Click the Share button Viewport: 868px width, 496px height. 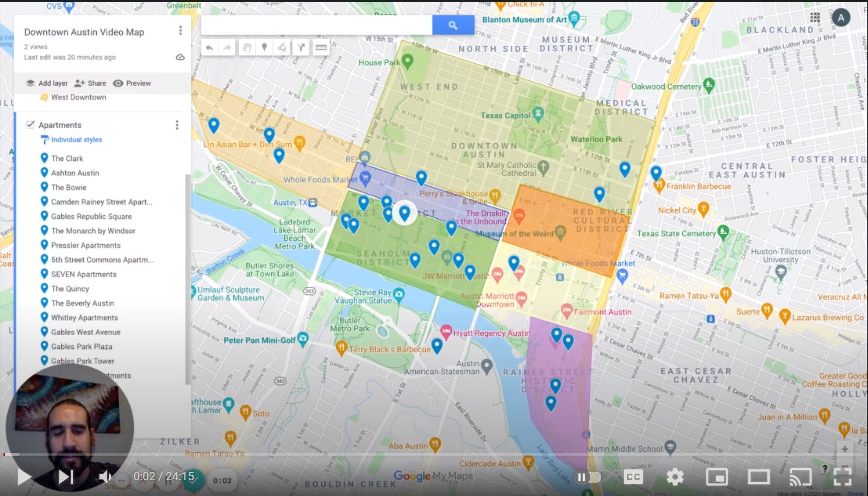tap(90, 83)
